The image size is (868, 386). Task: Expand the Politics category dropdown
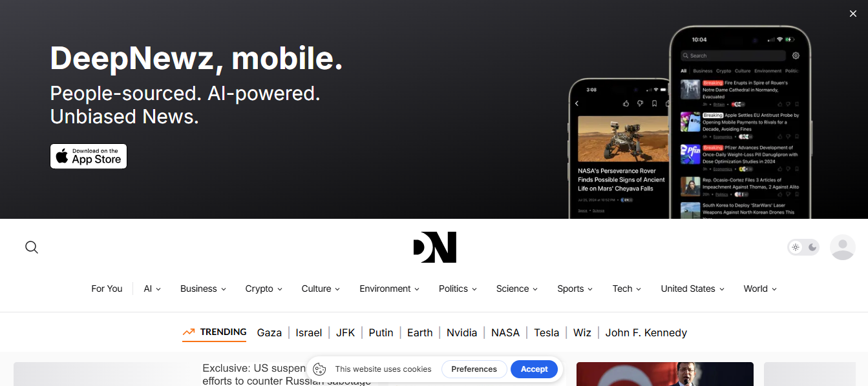[x=458, y=289]
